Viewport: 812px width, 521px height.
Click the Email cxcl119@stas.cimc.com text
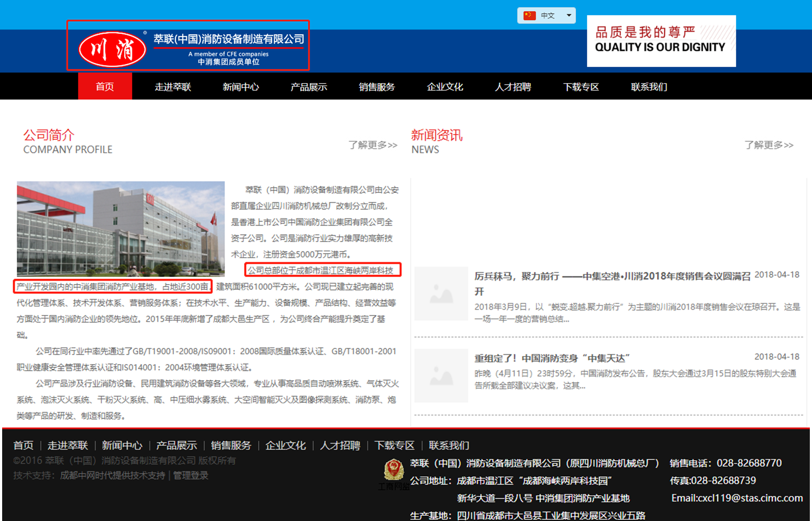click(737, 498)
